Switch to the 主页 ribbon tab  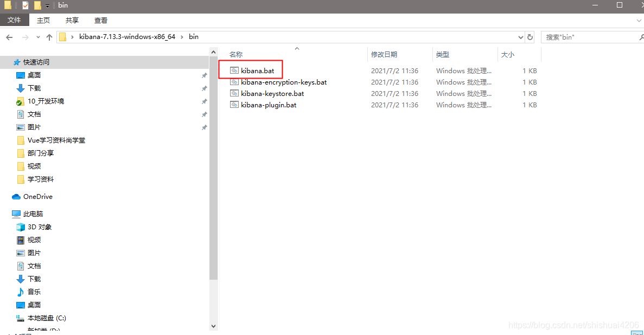coord(43,20)
